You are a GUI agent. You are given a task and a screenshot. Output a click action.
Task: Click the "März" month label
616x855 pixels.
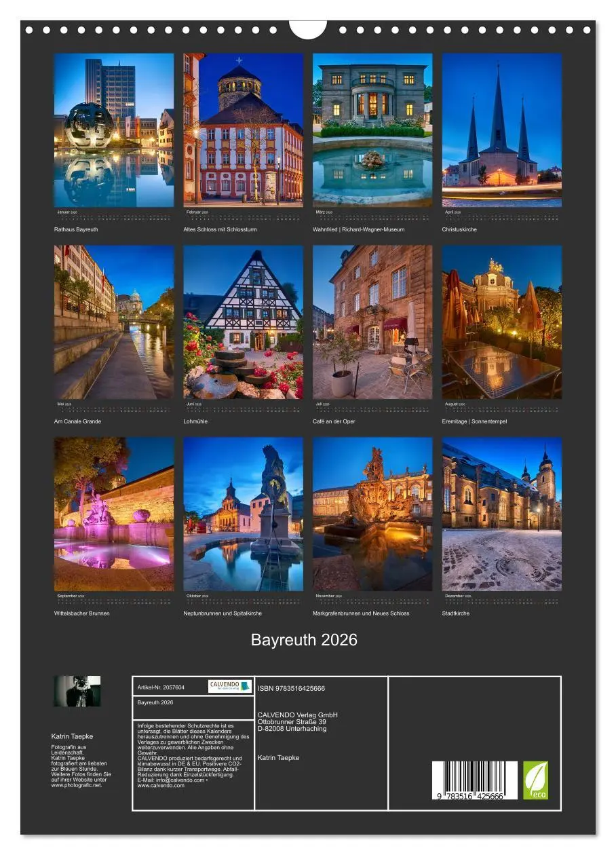pyautogui.click(x=322, y=212)
